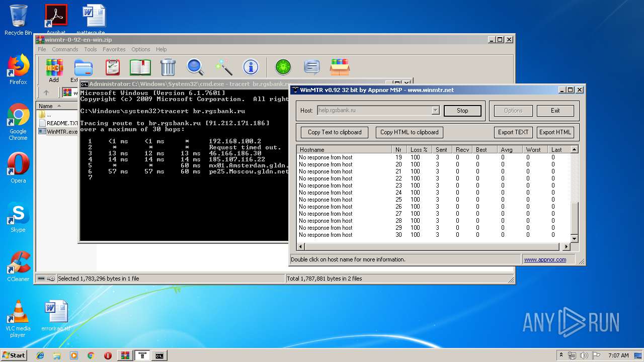Click WinMTR horizontal scrollbar right arrow
The width and height of the screenshot is (644, 362).
(x=566, y=246)
